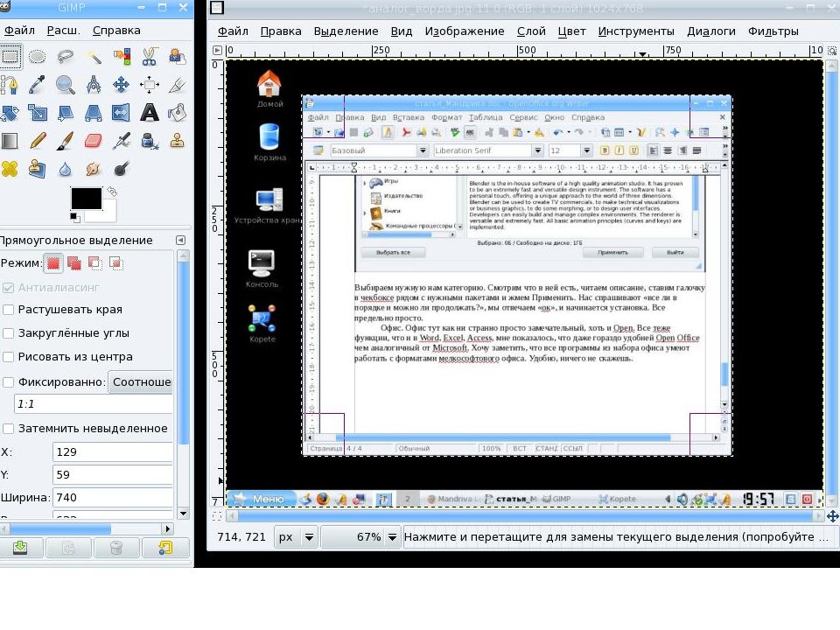Select the Alignment tool
Viewport: 840px width, 630px height.
(150, 85)
